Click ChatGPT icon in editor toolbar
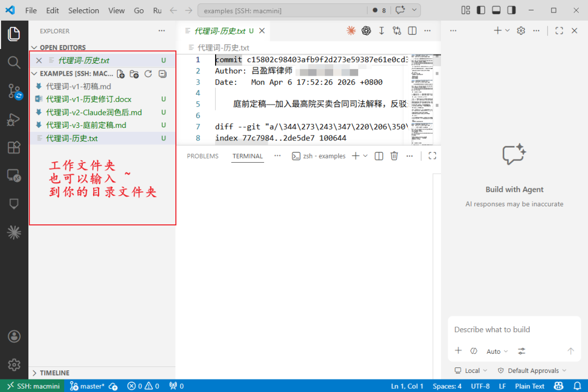The image size is (588, 392). (x=366, y=30)
